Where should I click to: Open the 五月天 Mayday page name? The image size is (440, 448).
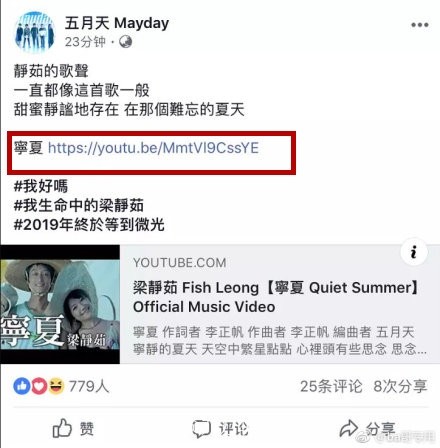pos(117,23)
